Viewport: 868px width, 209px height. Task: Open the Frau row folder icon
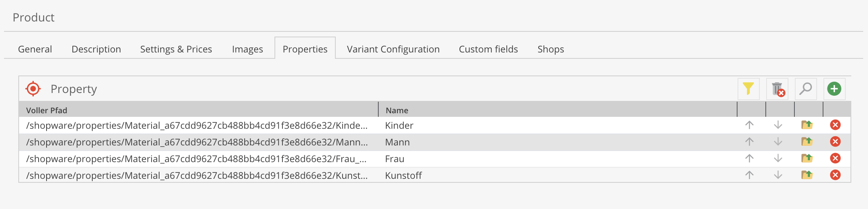coord(807,159)
